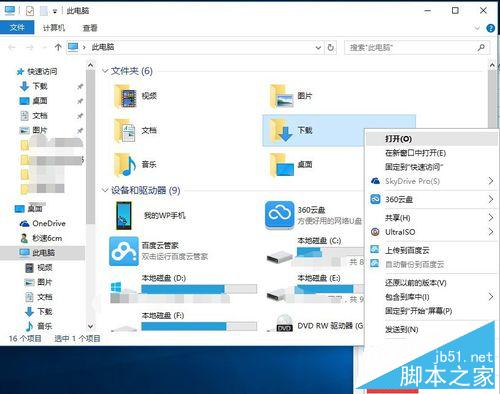Open the 360云盘 device icon
This screenshot has height=394, width=500.
(x=279, y=215)
